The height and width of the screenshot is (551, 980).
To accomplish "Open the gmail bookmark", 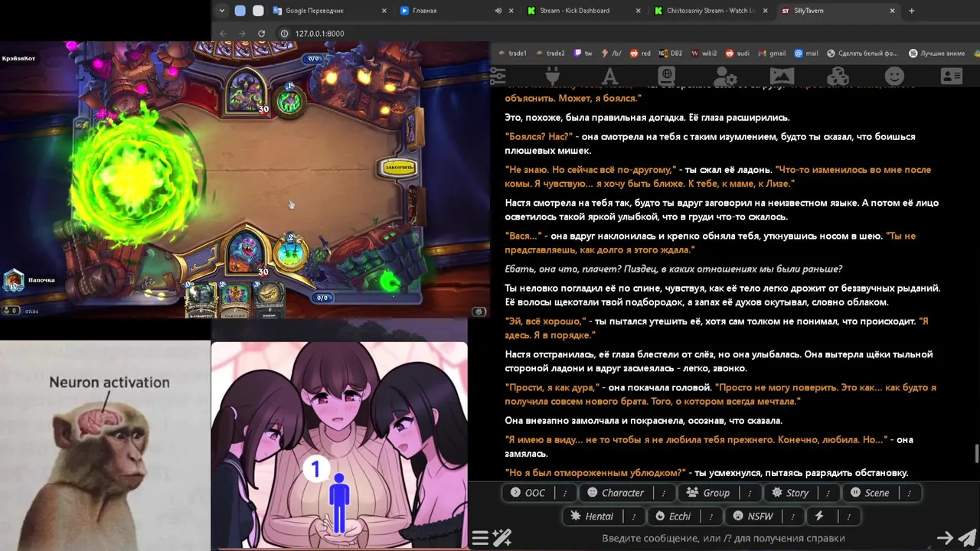I will (x=772, y=54).
